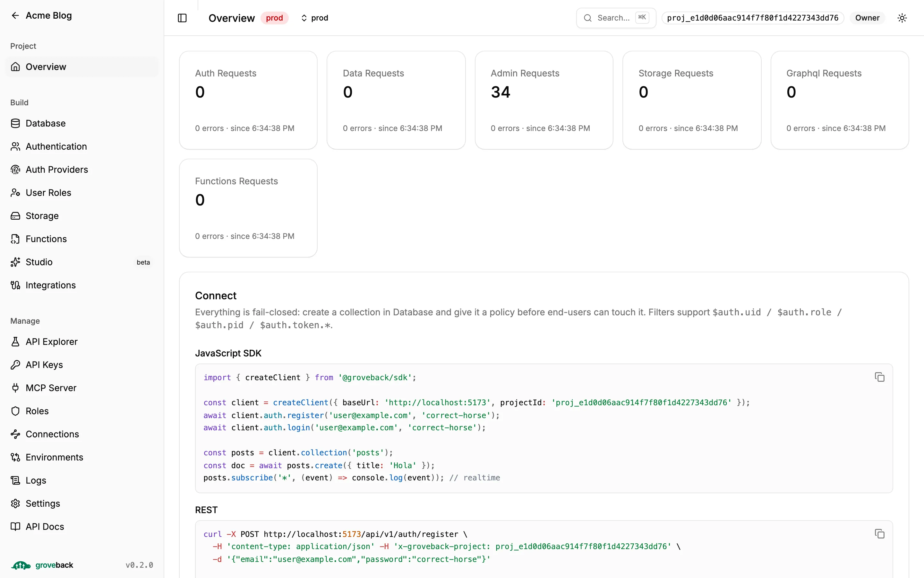Click the groveback logo in footer
Viewport: 924px width, 578px height.
[42, 565]
